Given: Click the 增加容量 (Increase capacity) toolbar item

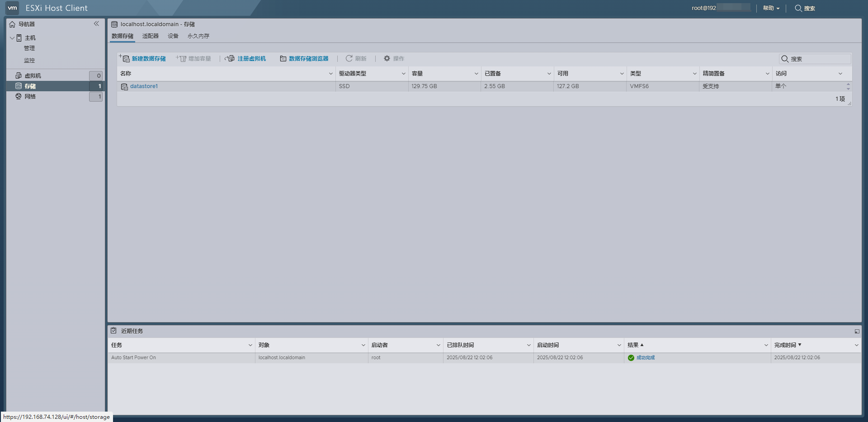Looking at the screenshot, I should tap(194, 58).
